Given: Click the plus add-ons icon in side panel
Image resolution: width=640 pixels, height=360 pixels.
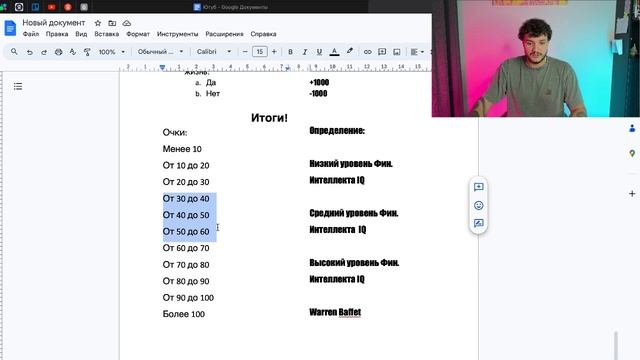Looking at the screenshot, I should (632, 193).
